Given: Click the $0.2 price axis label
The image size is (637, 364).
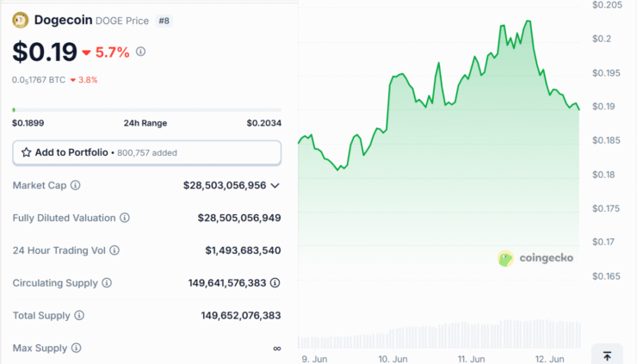Looking at the screenshot, I should (x=602, y=39).
